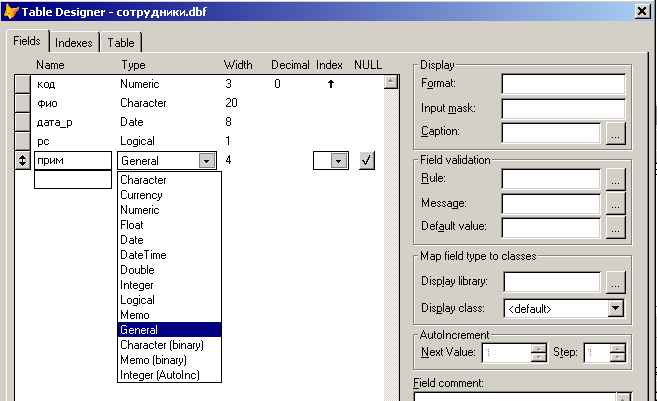Click the row mover handle beside прим

23,160
